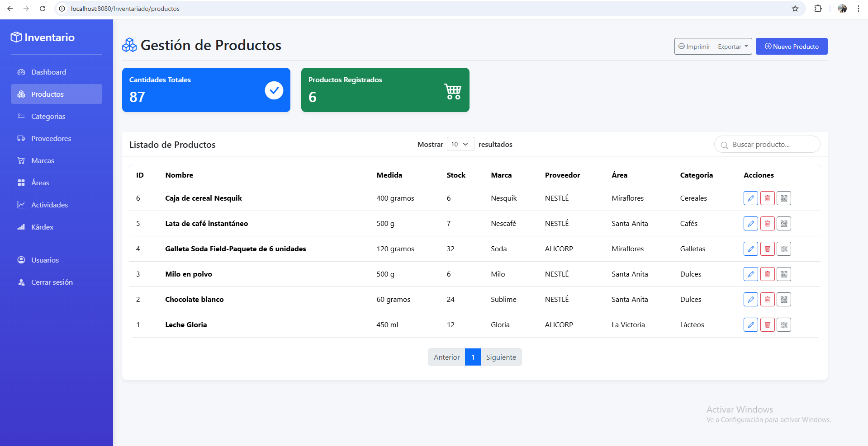Viewport: 868px width, 446px height.
Task: Click the Inventario box logo icon
Action: point(16,37)
